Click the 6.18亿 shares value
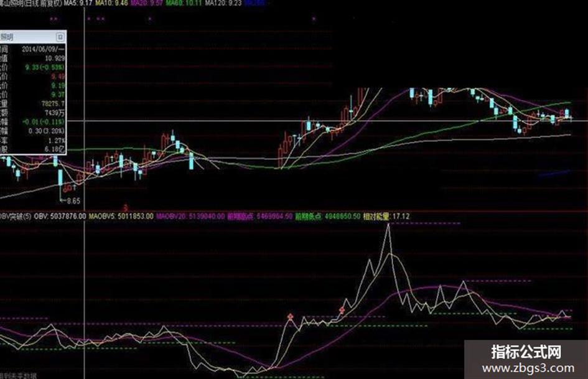The width and height of the screenshot is (588, 379). coord(55,149)
